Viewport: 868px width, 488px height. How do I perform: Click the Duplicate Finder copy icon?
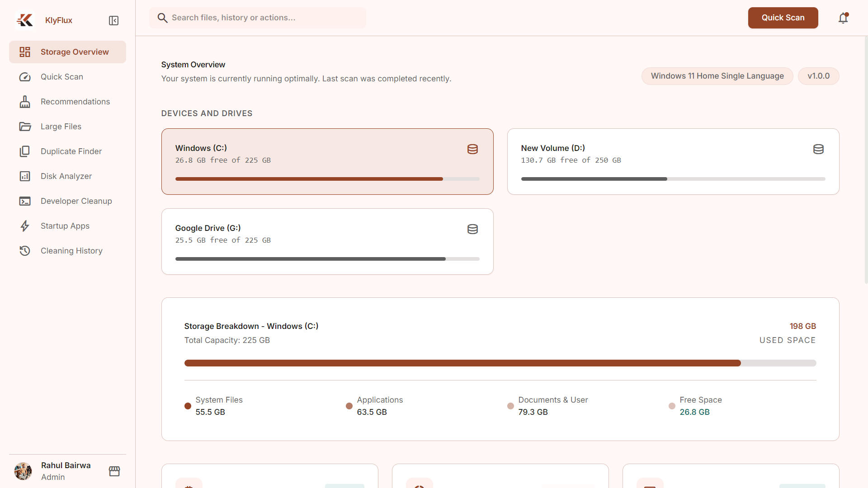(x=25, y=151)
